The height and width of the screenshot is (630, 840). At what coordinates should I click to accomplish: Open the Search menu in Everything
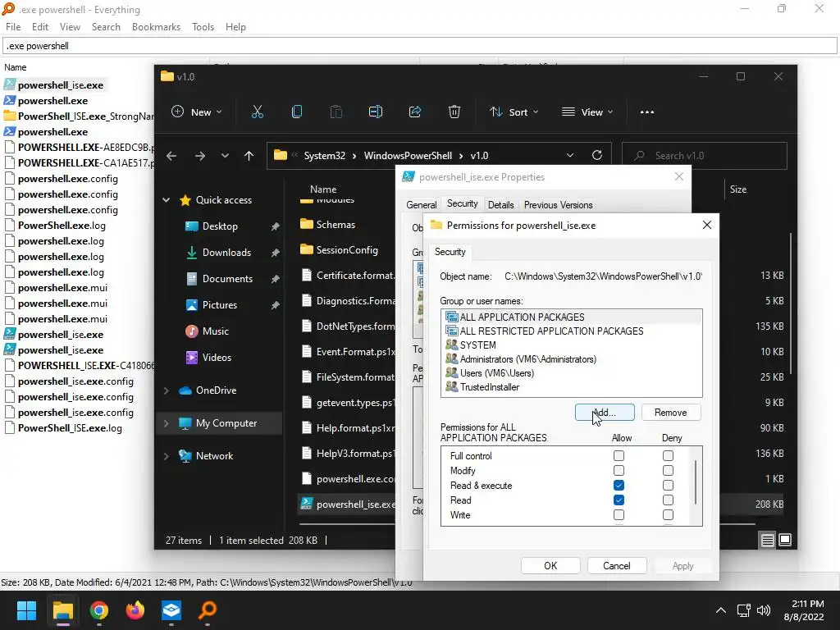click(x=106, y=27)
